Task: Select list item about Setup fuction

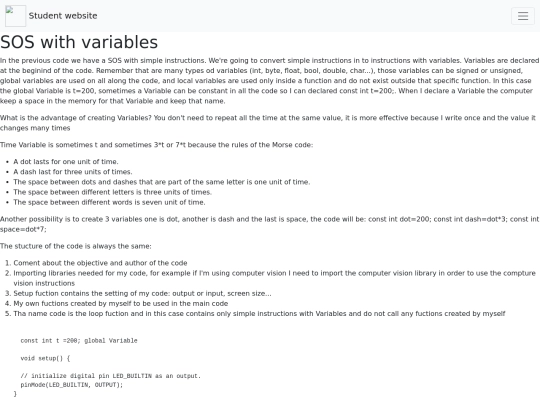Action: (142, 293)
